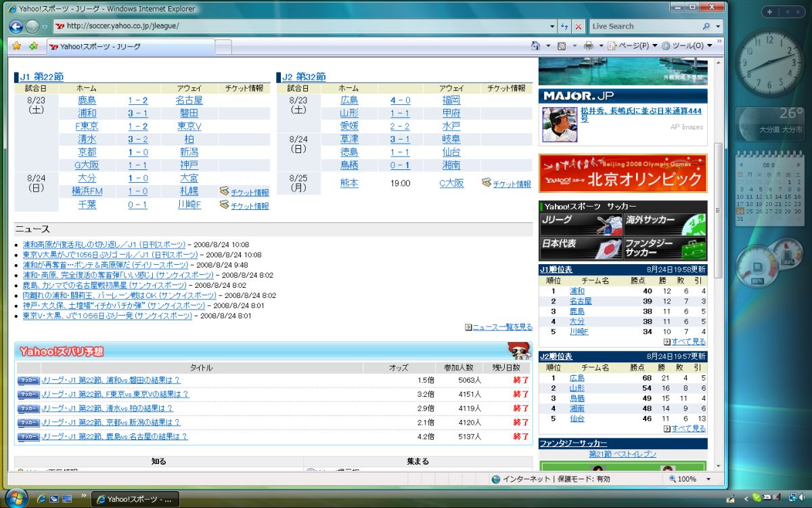Open J1順位表 すべて見る link
Image resolution: width=812 pixels, height=508 pixels.
pos(688,341)
